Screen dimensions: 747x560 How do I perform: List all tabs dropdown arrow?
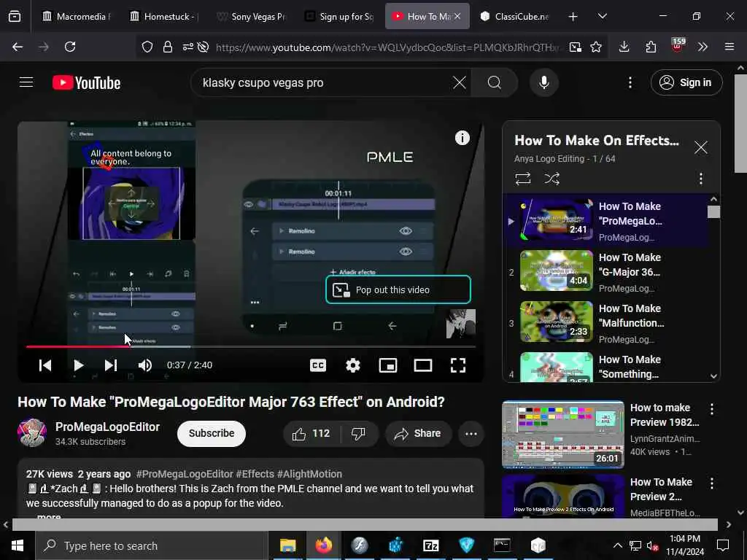point(602,16)
